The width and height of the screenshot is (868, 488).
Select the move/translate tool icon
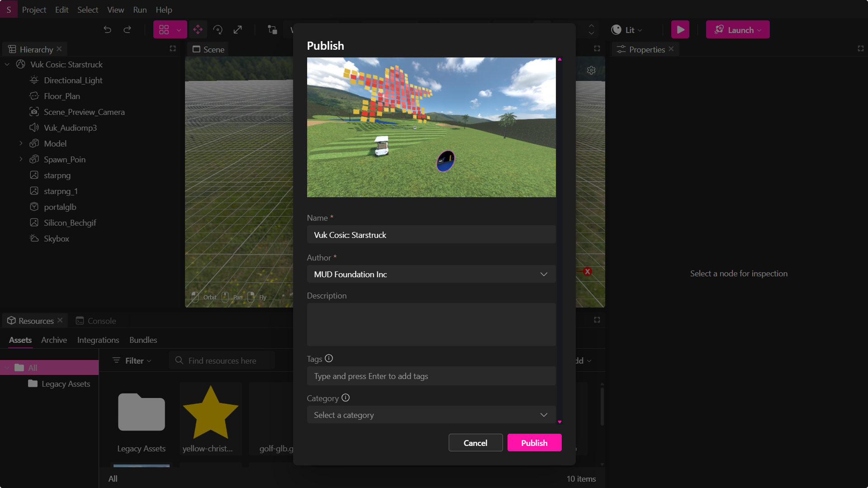(198, 30)
